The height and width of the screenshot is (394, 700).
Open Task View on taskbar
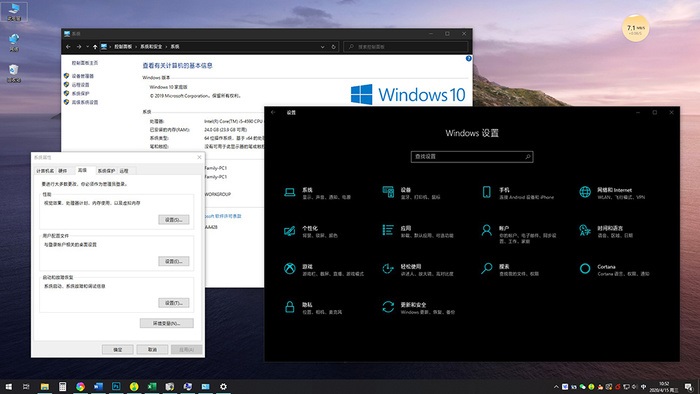tap(26, 387)
